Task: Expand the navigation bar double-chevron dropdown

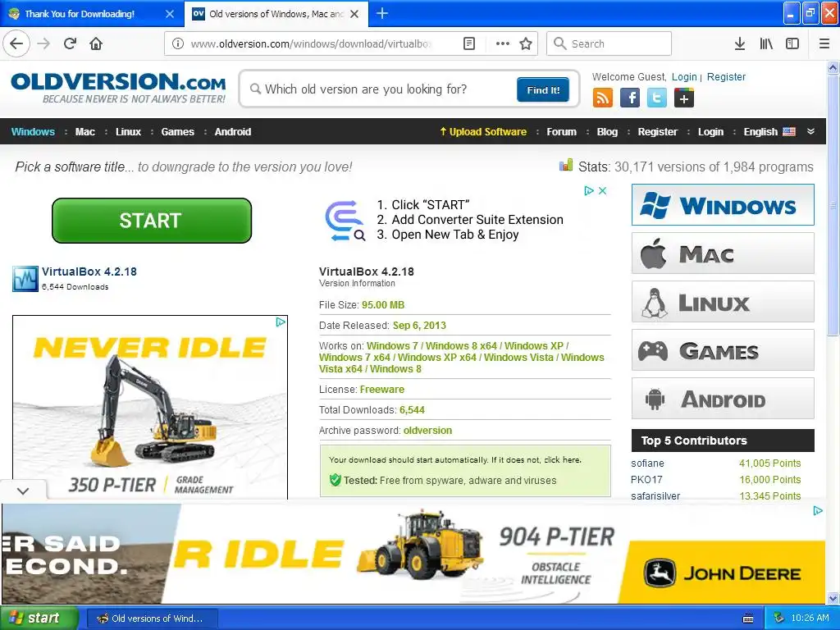Action: [810, 131]
